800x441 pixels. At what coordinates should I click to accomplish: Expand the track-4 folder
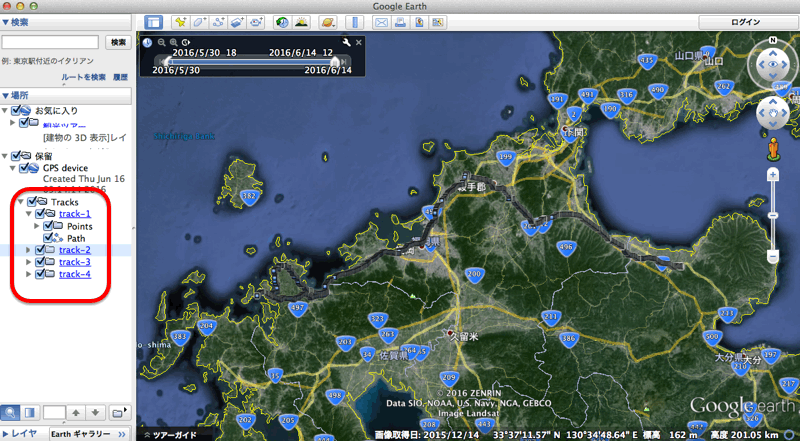[x=29, y=274]
